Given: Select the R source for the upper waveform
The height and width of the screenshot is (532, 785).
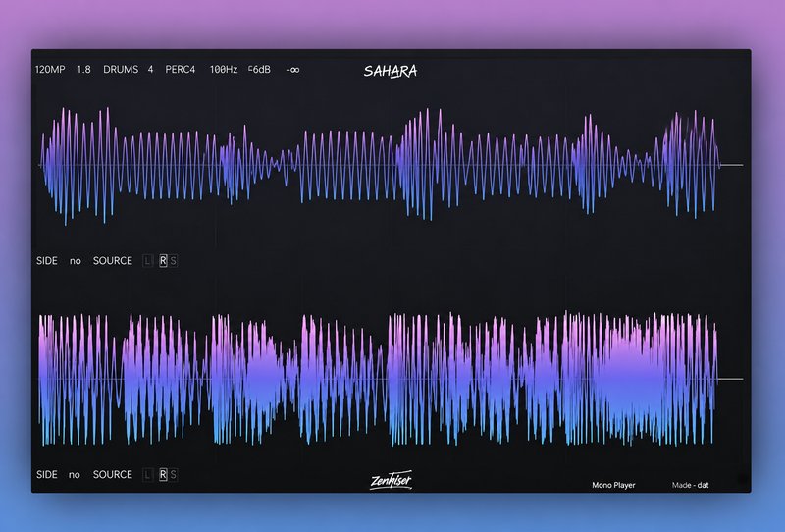Looking at the screenshot, I should click(x=163, y=260).
